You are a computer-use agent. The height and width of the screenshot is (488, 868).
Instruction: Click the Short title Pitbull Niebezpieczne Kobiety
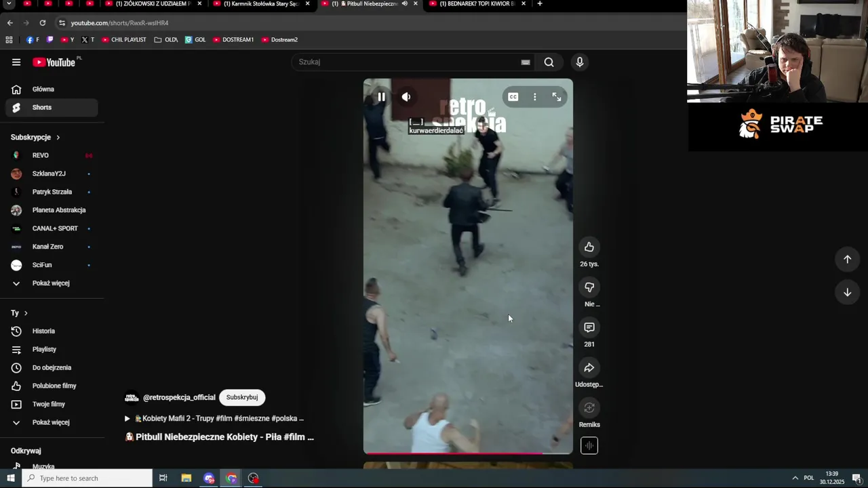[x=220, y=437]
